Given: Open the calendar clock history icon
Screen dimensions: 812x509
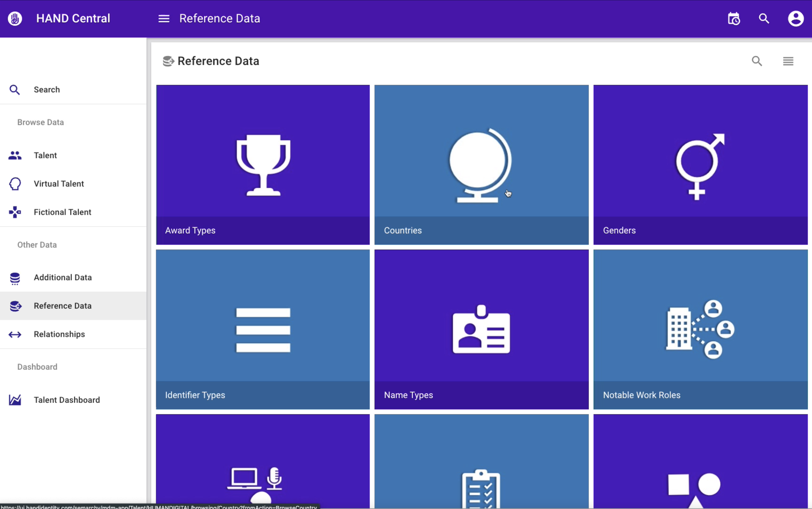Looking at the screenshot, I should [734, 19].
